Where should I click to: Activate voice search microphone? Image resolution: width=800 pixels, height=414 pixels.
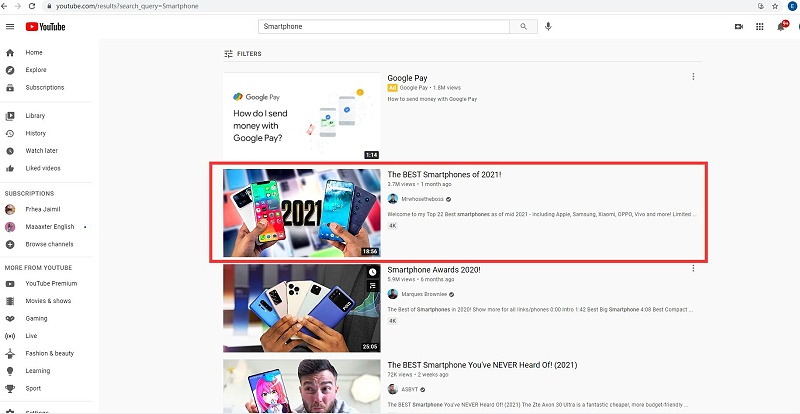(548, 26)
